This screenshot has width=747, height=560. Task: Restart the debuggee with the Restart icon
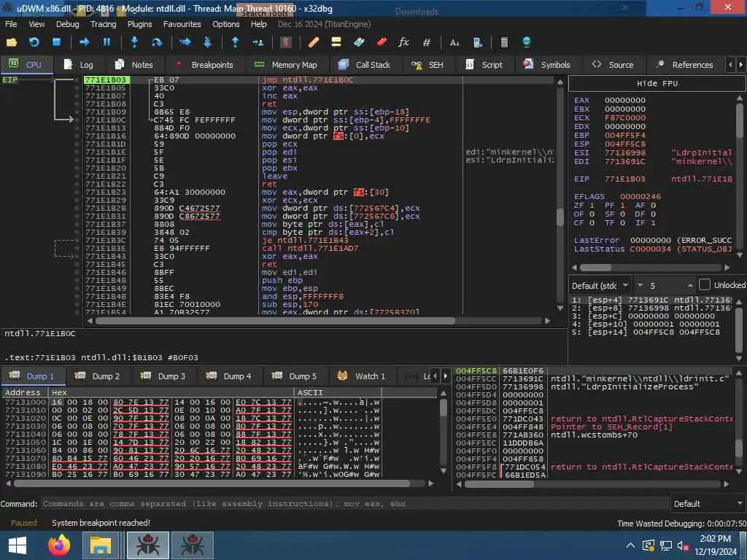34,42
